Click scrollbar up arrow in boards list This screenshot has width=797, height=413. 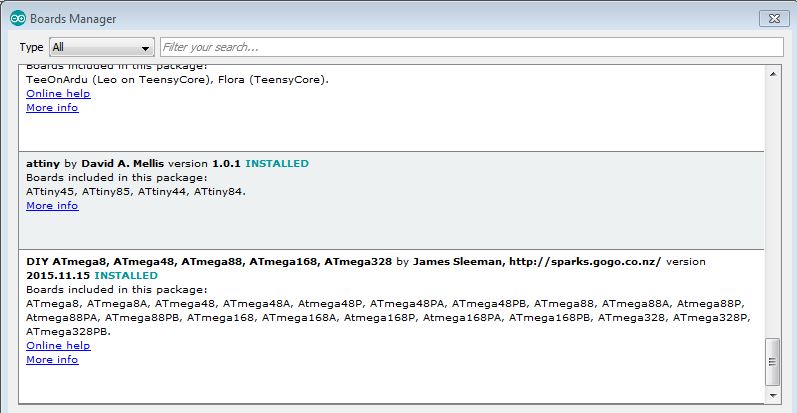click(773, 74)
